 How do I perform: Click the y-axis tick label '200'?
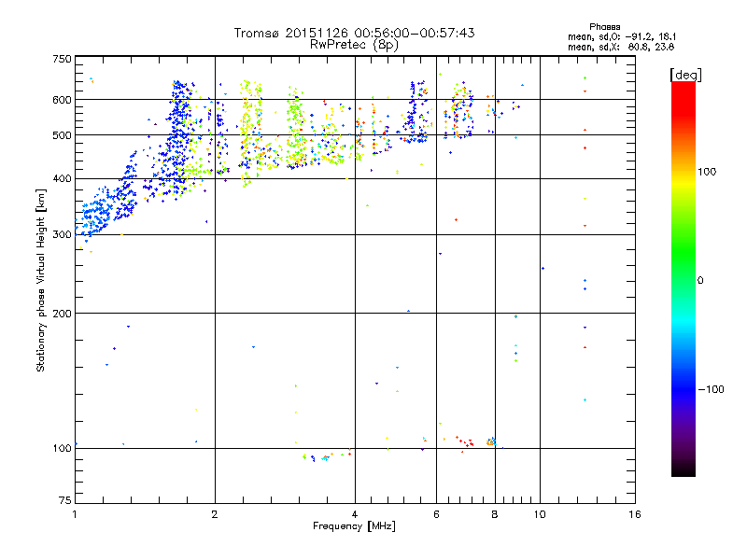click(x=62, y=314)
